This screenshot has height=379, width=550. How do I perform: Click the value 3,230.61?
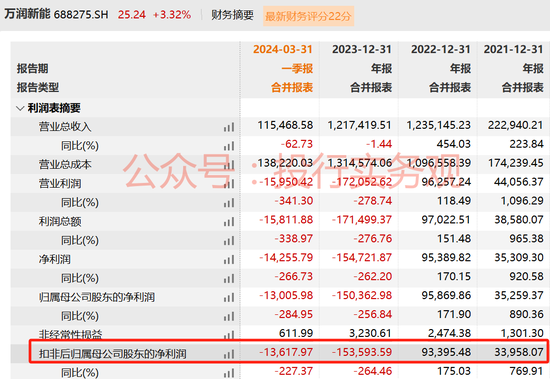pyautogui.click(x=370, y=333)
